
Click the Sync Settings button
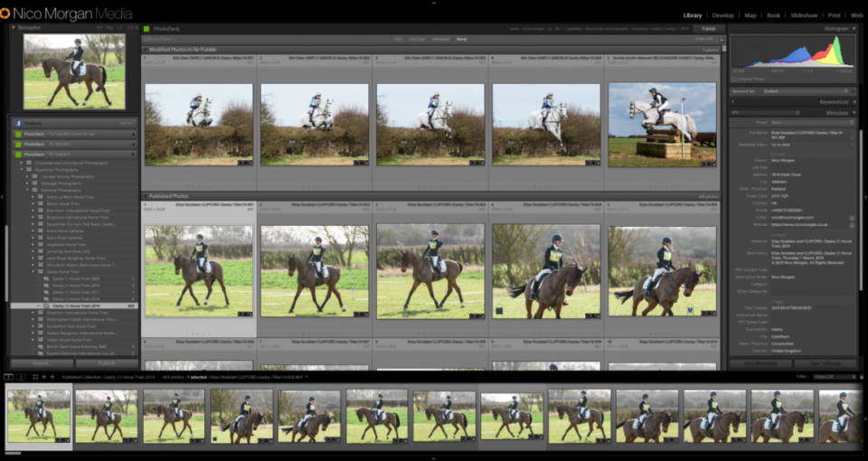[x=825, y=363]
